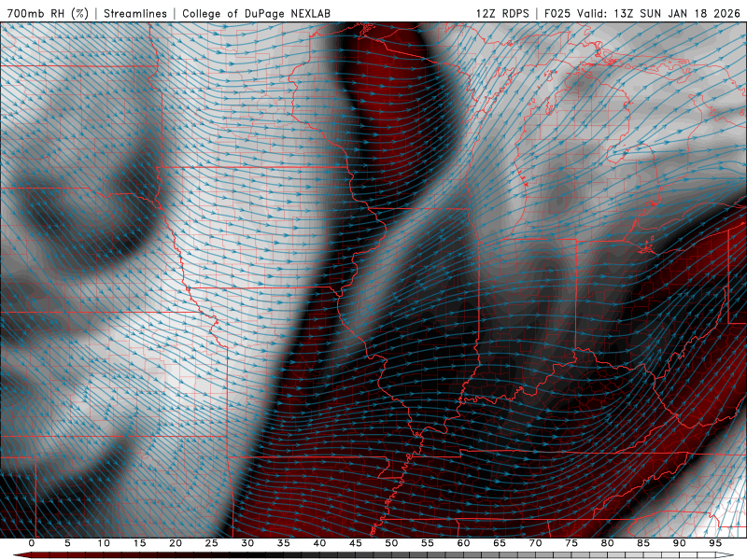Screen dimensions: 747x560
Task: Click the colorbar label "25"
Action: (x=212, y=543)
